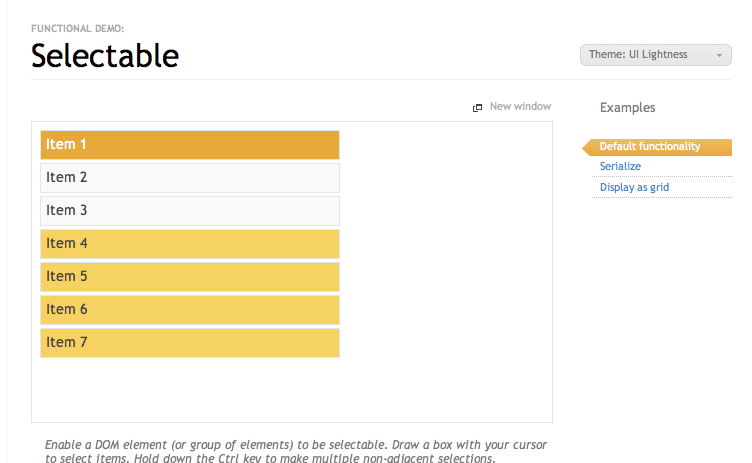Go to Display as grid example

[x=634, y=187]
